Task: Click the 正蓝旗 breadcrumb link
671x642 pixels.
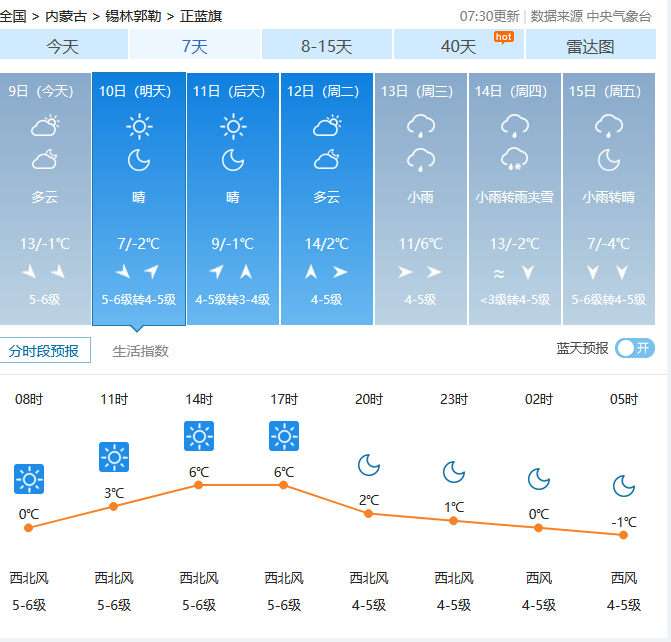Action: [201, 16]
